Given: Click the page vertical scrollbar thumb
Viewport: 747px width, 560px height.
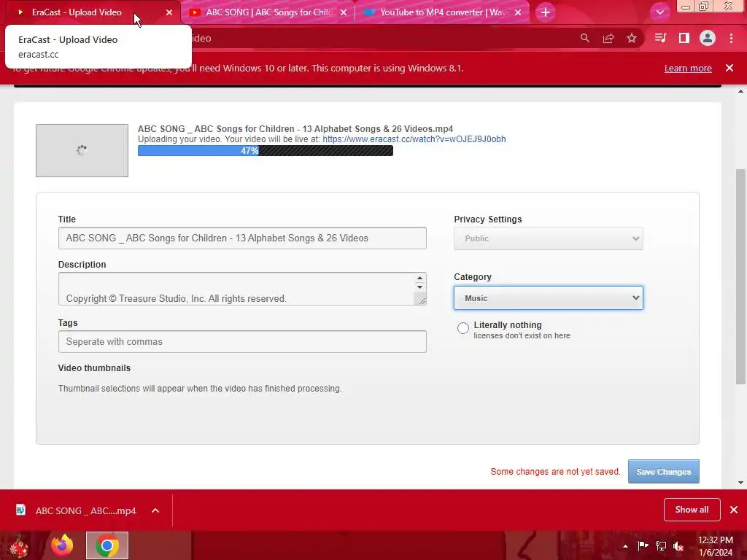Looking at the screenshot, I should [x=740, y=276].
